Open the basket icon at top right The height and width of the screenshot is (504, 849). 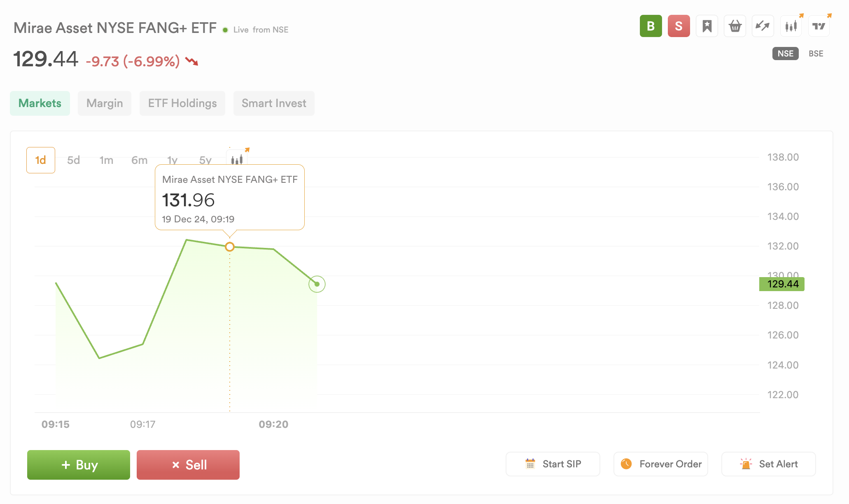[x=735, y=26]
